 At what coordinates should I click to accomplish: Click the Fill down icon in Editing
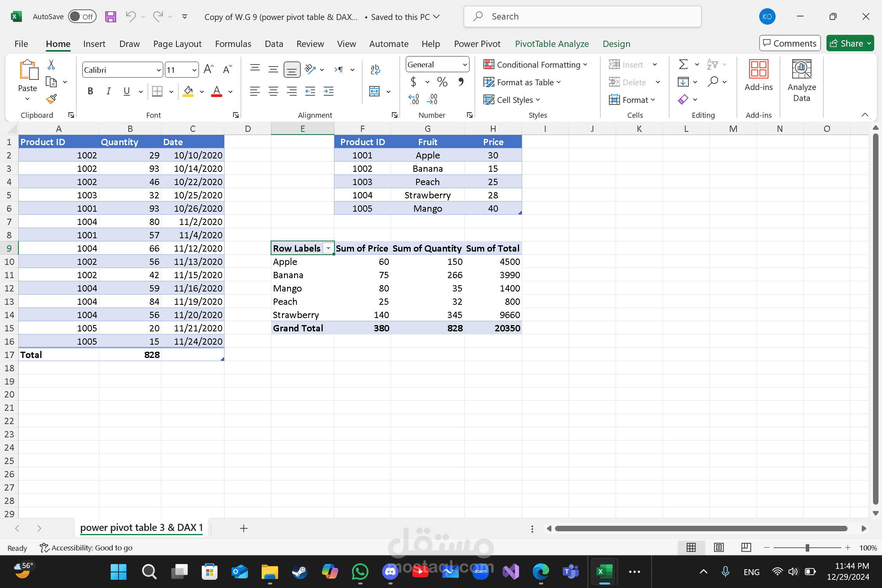[x=683, y=82]
